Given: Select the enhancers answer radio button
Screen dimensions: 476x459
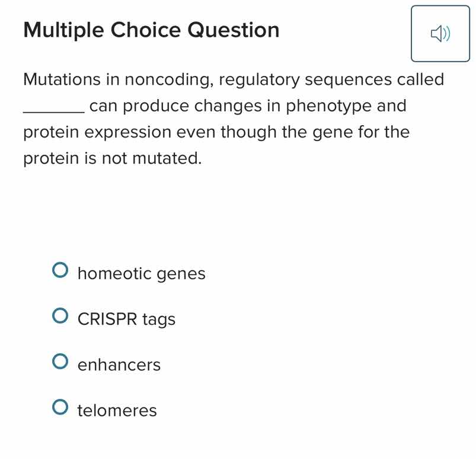Looking at the screenshot, I should tap(60, 361).
